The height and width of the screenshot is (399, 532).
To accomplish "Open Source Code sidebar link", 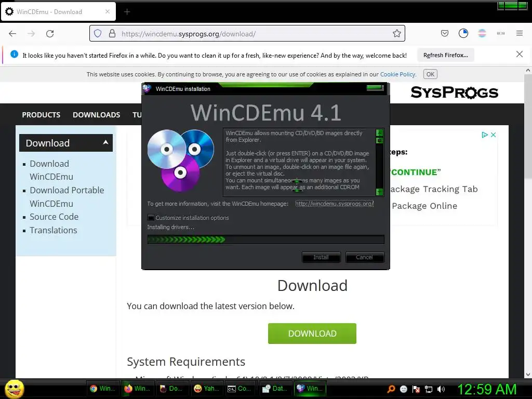I will click(54, 217).
